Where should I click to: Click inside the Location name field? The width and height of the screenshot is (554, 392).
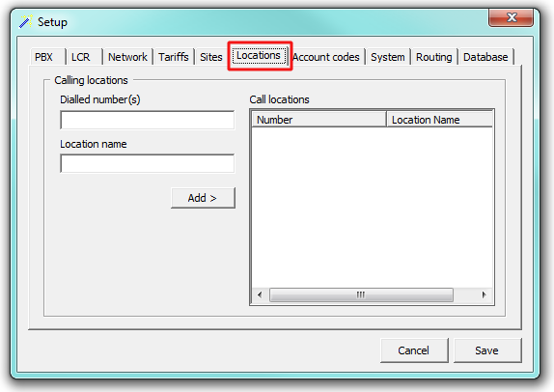(x=148, y=163)
